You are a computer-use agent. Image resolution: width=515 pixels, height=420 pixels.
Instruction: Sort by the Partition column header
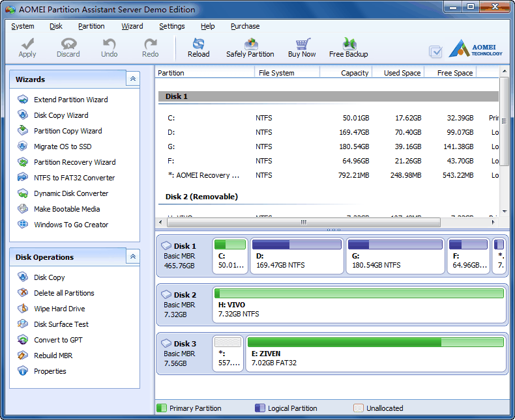[x=205, y=73]
